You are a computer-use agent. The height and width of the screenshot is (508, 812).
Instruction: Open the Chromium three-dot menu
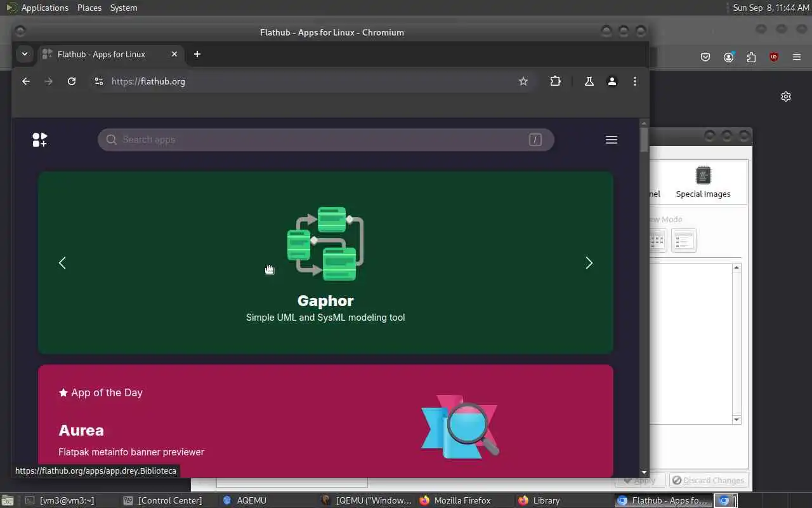click(x=635, y=81)
